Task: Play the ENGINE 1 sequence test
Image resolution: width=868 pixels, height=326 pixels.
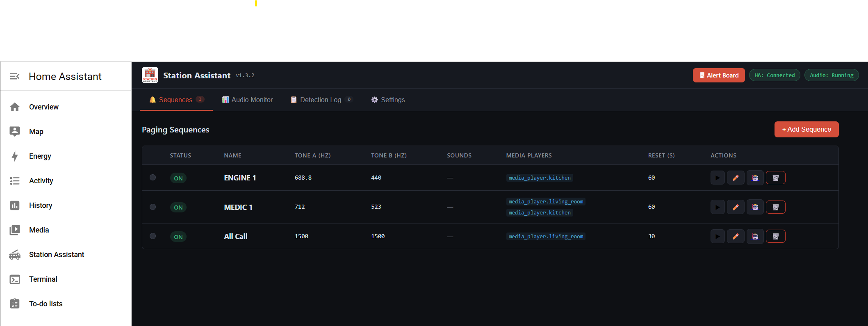Action: pyautogui.click(x=717, y=178)
